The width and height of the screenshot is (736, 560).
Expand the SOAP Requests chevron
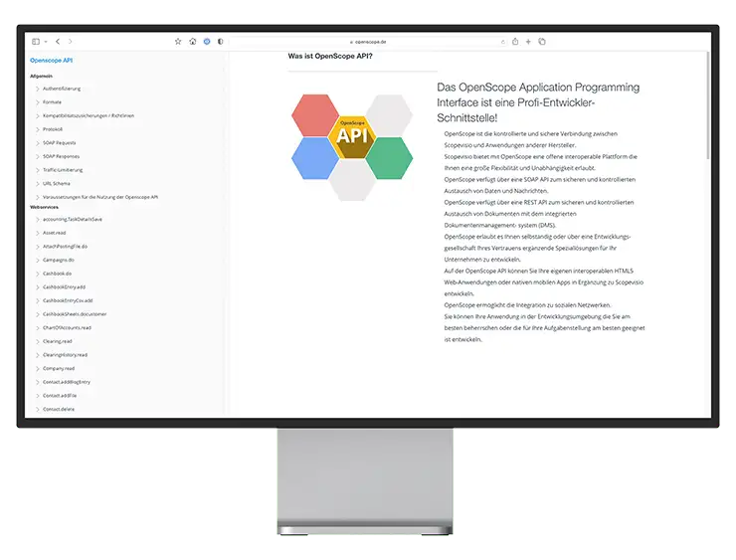[x=38, y=142]
